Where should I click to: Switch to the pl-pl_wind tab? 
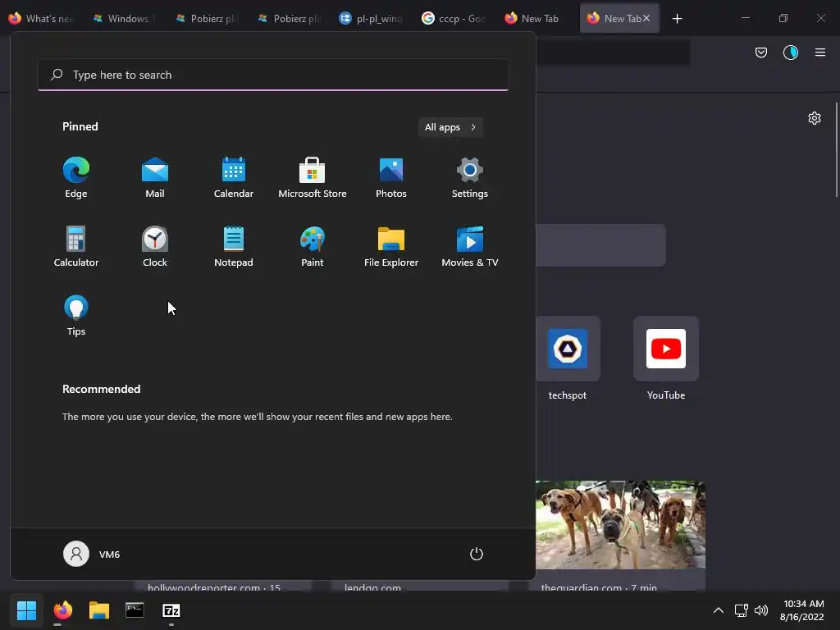point(372,18)
